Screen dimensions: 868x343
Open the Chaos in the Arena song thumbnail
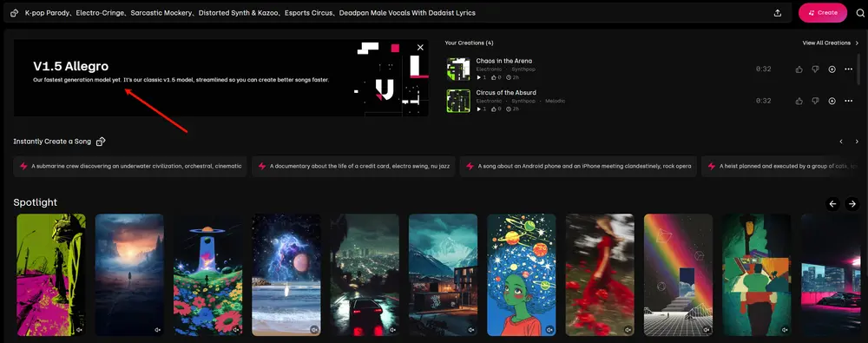pos(458,69)
